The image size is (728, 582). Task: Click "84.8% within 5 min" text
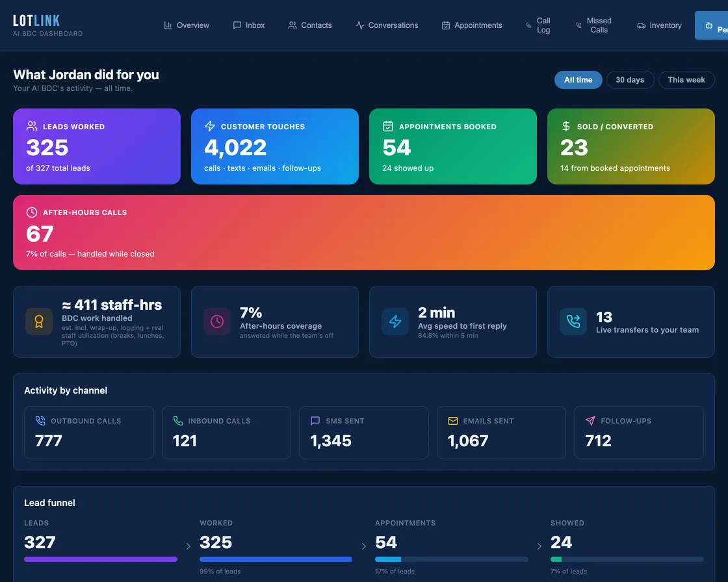(x=448, y=336)
